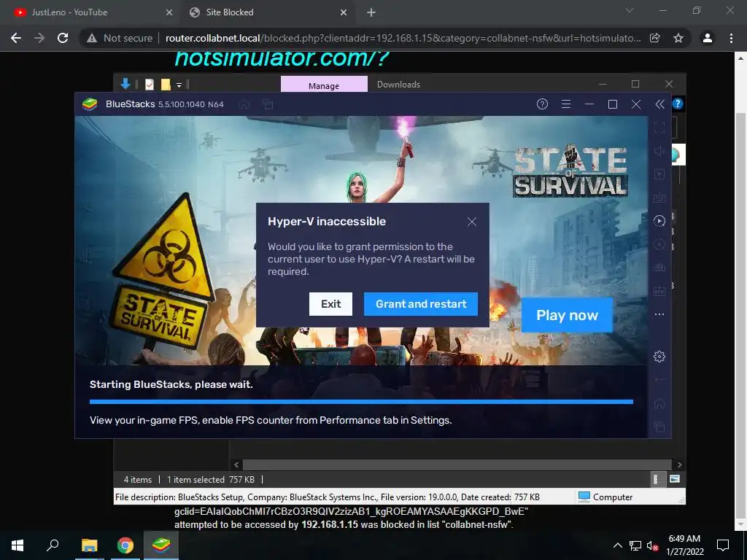
Task: Click the macro play icon in sidebar
Action: [x=659, y=220]
